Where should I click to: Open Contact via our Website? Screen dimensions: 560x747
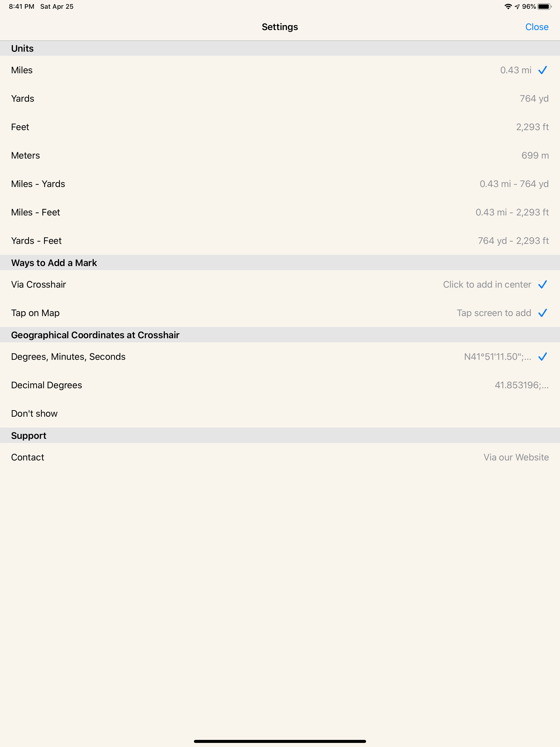coord(280,458)
